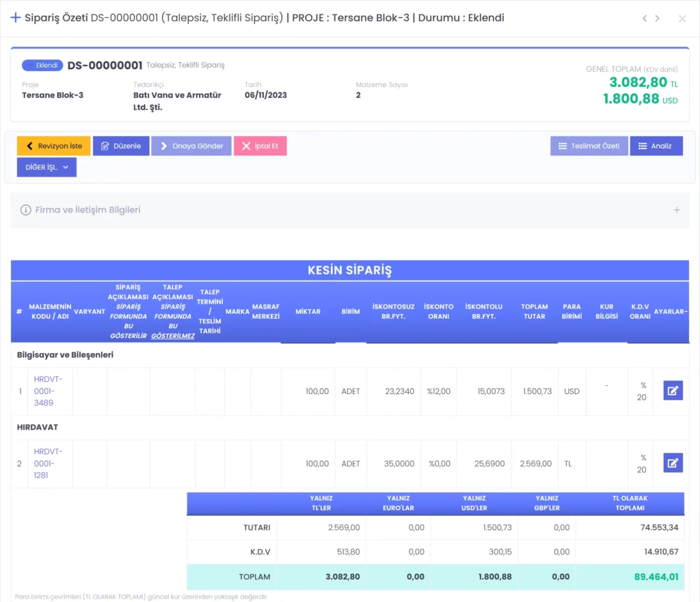Screen dimensions: 700x602
Task: Click the MİKTAR column header
Action: click(x=308, y=312)
